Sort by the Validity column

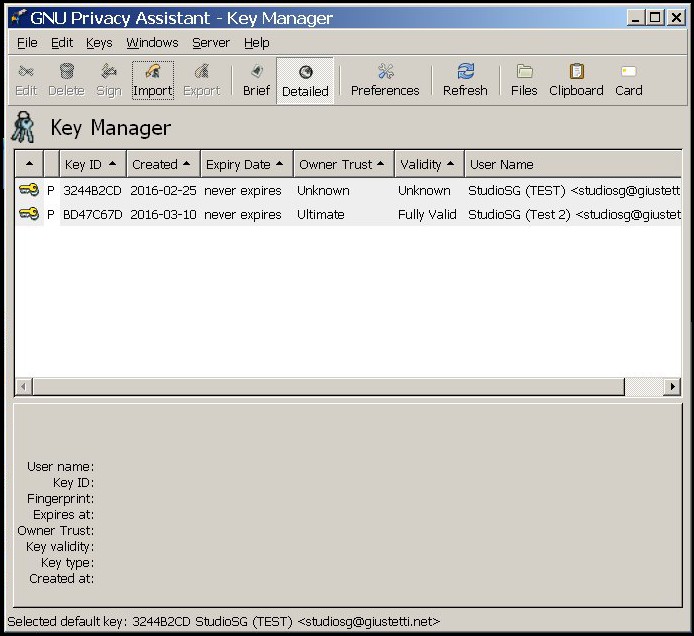click(429, 164)
